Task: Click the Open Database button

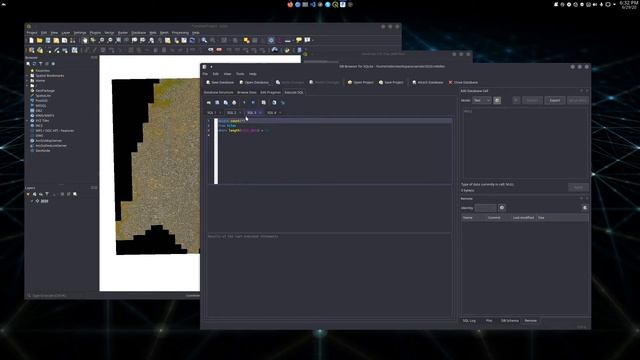Action: click(254, 82)
